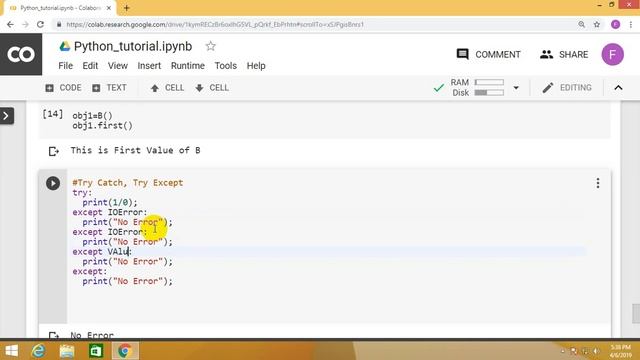640x360 pixels.
Task: Open the Chrome three-dot menu
Action: [x=631, y=24]
